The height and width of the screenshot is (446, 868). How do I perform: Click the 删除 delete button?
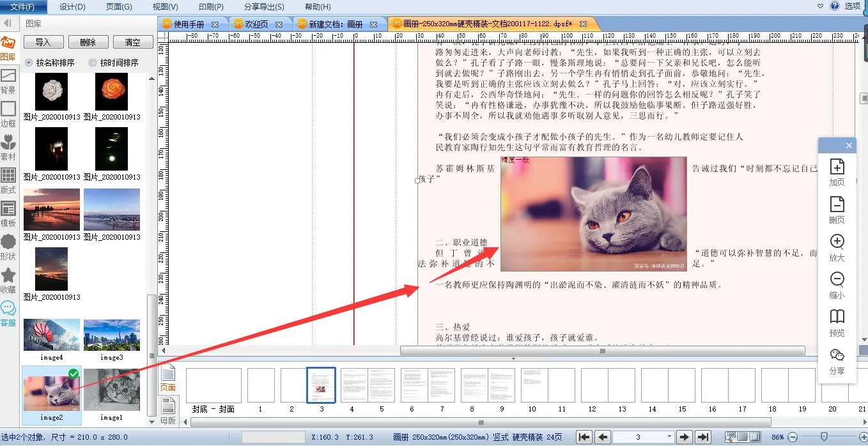88,42
